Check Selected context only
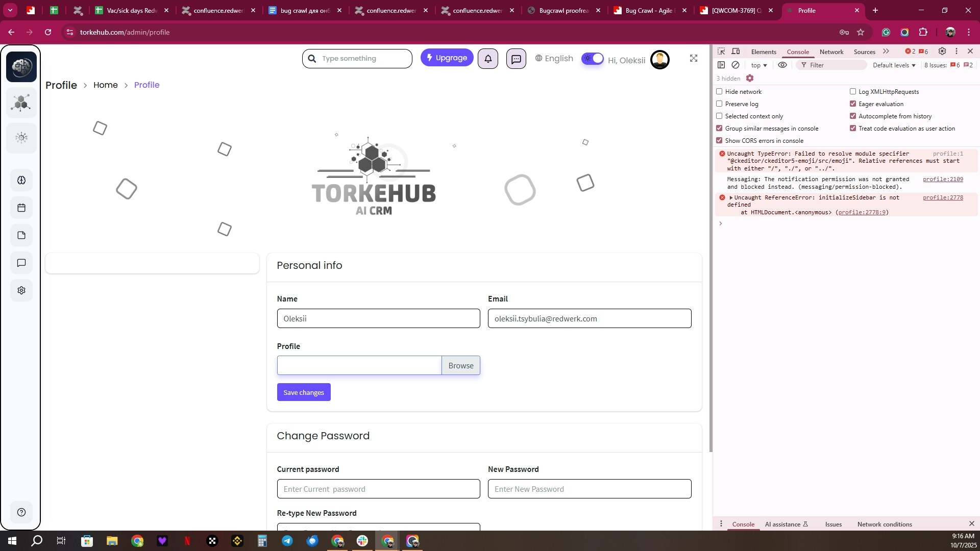Viewport: 980px width, 551px height. tap(719, 116)
